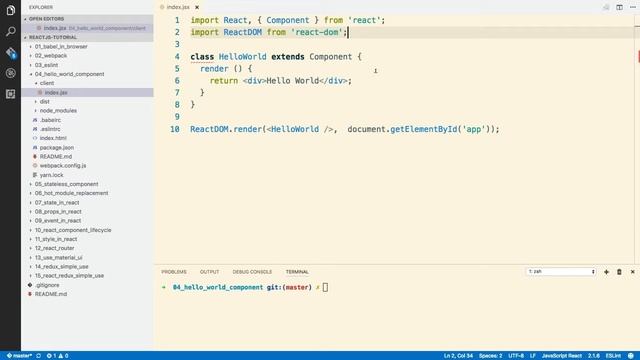Screen dimensions: 640x360
Task: Open the editor more actions menu
Action: click(633, 7)
